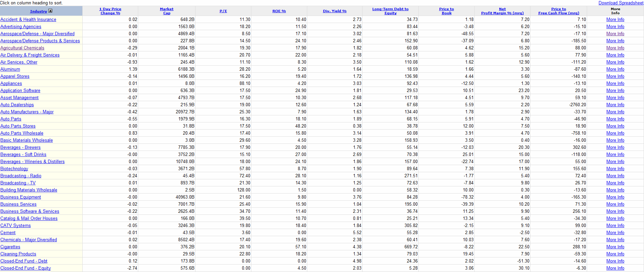The height and width of the screenshot is (272, 644).
Task: Open Business Software & Services link
Action: [30, 211]
